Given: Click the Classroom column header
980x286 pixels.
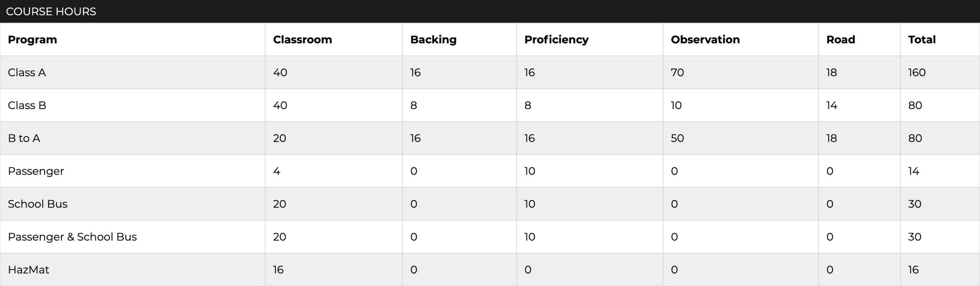Looking at the screenshot, I should point(302,39).
